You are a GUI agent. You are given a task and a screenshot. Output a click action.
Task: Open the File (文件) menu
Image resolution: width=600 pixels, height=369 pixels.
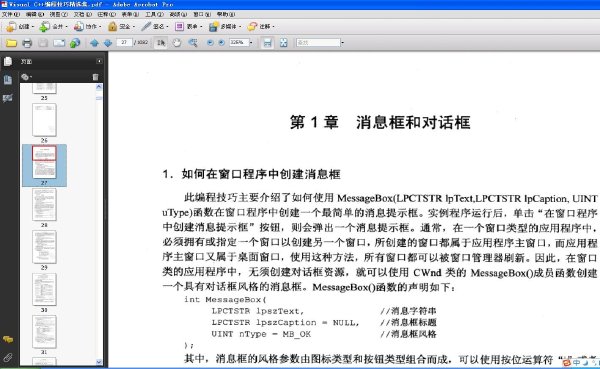pyautogui.click(x=11, y=14)
